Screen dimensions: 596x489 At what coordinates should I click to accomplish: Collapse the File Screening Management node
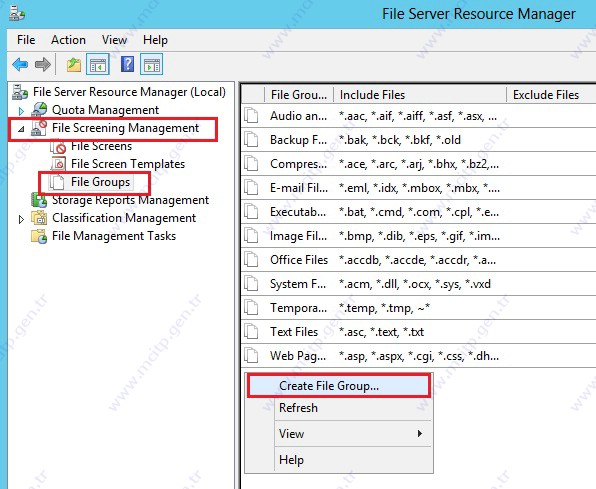[22, 129]
